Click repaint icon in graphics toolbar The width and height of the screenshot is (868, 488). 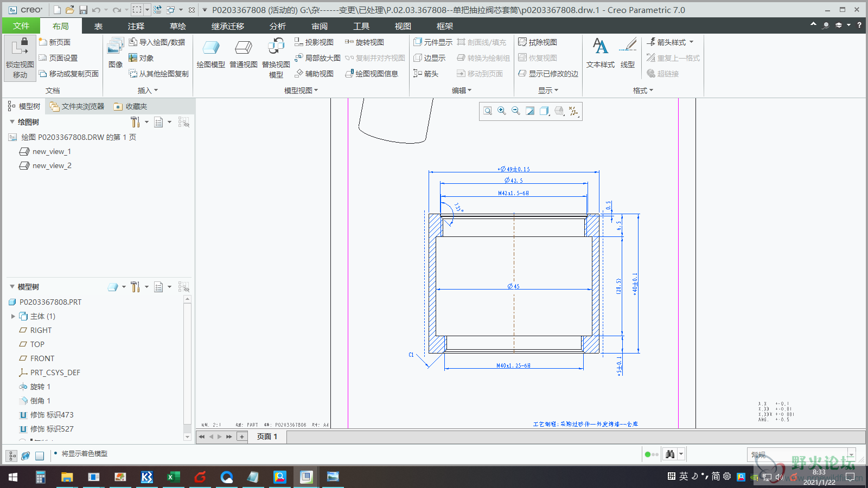point(530,111)
